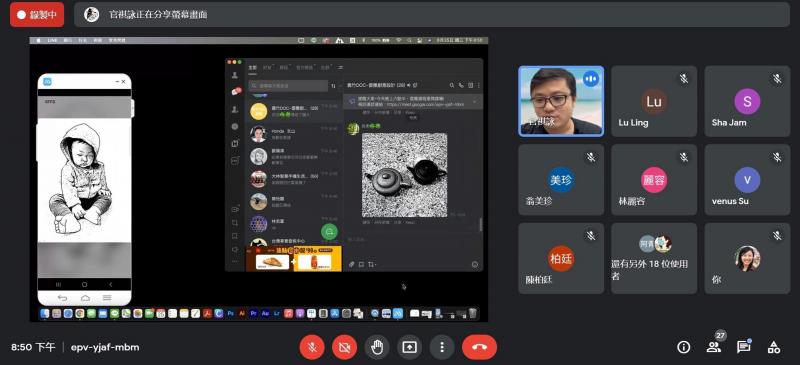Close the phone mirroring window
Viewport: 800px width, 365px height.
[x=123, y=81]
